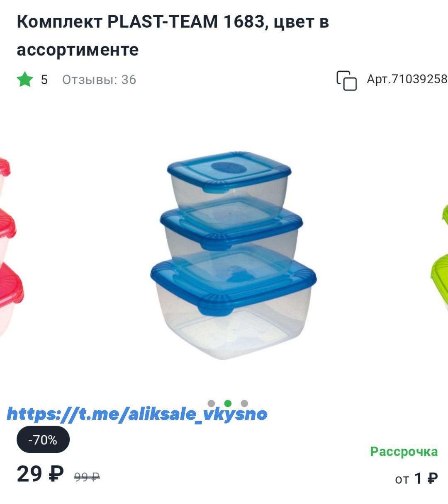Tap the copy article number icon
Image resolution: width=448 pixels, height=504 pixels.
[x=346, y=80]
